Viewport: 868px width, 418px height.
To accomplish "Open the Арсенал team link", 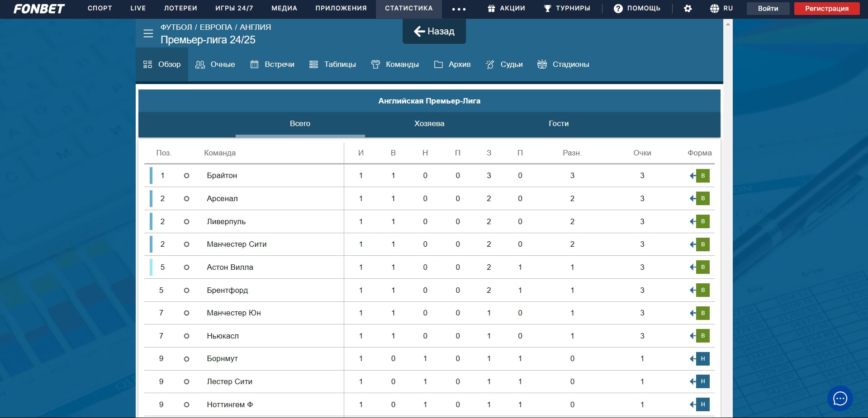I will coord(222,198).
